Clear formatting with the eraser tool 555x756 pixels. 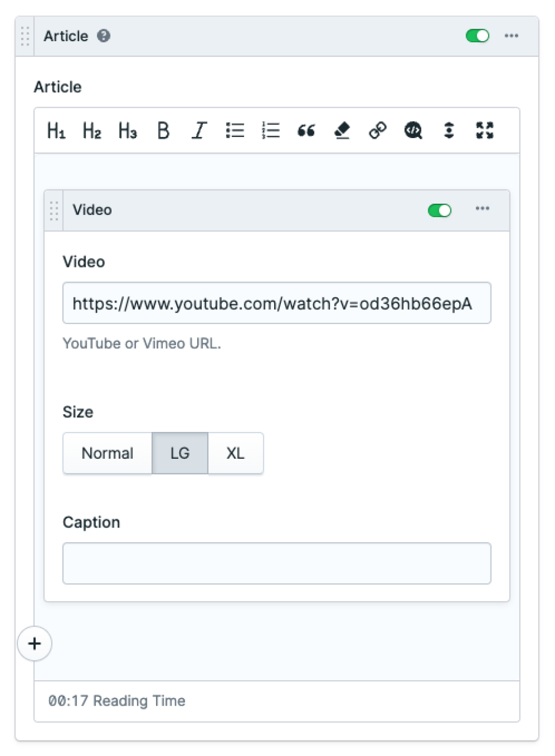[341, 130]
